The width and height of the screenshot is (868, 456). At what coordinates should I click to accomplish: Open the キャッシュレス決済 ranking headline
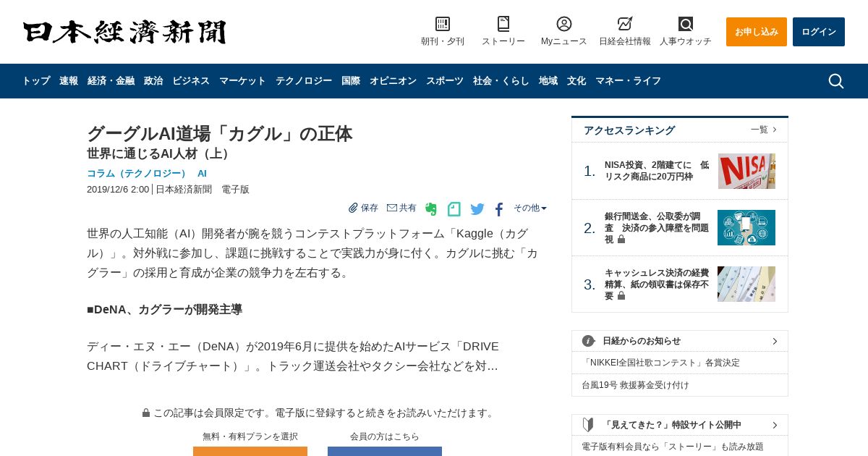pyautogui.click(x=657, y=284)
